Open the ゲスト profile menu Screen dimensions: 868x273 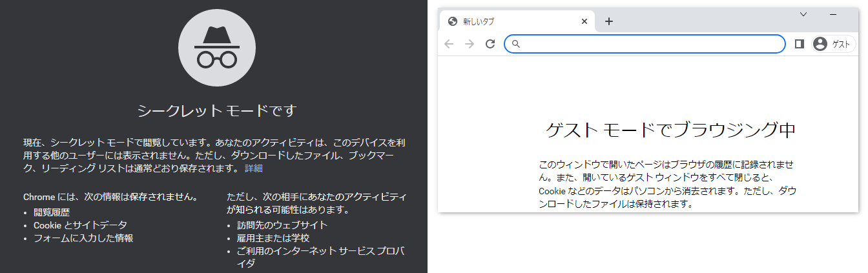tap(833, 44)
